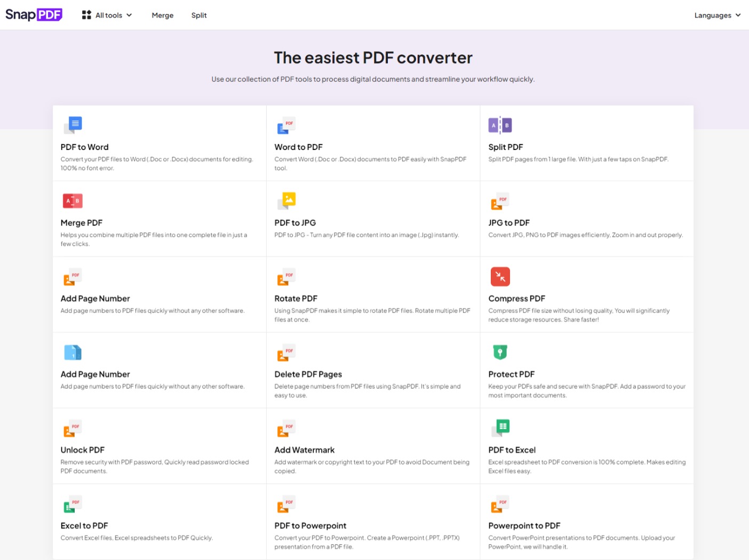749x560 pixels.
Task: Click the Protect PDF shield icon
Action: point(500,351)
